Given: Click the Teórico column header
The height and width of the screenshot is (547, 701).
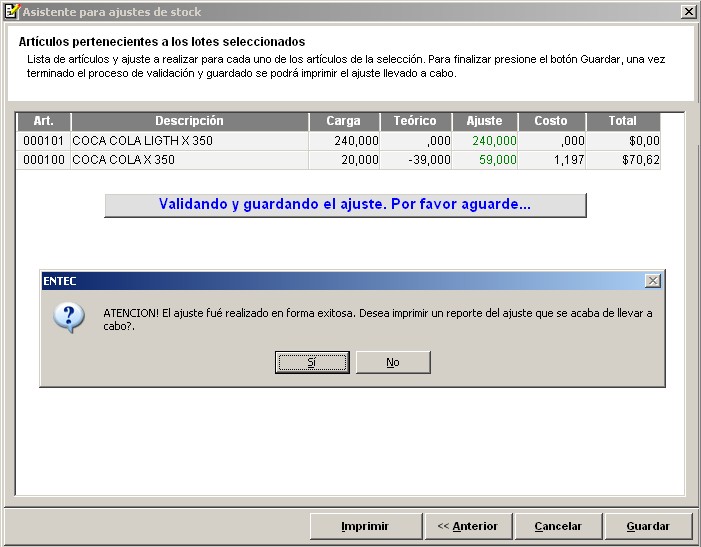Looking at the screenshot, I should point(415,121).
